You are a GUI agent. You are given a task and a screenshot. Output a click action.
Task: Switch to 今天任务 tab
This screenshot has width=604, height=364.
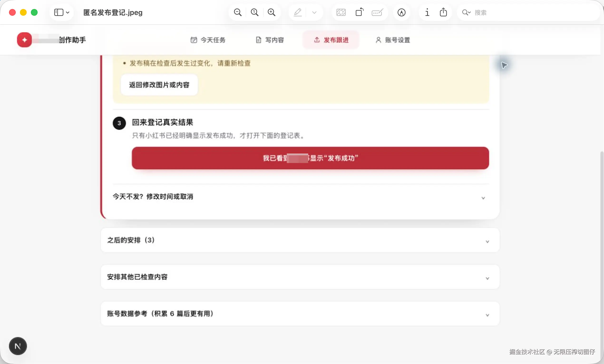[x=208, y=40]
